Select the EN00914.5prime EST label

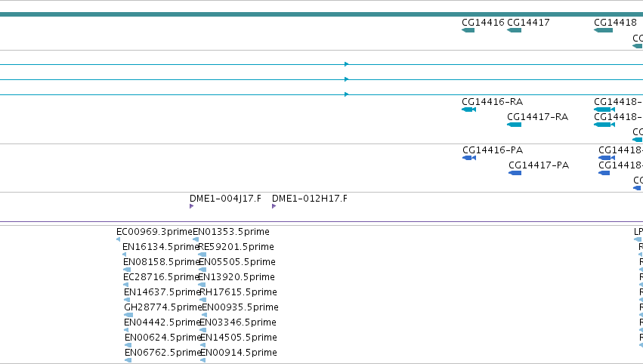[x=239, y=353]
